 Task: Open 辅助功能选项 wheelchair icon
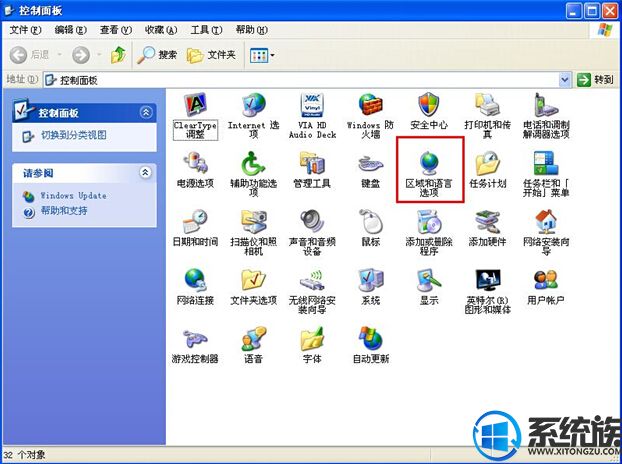coord(253,163)
